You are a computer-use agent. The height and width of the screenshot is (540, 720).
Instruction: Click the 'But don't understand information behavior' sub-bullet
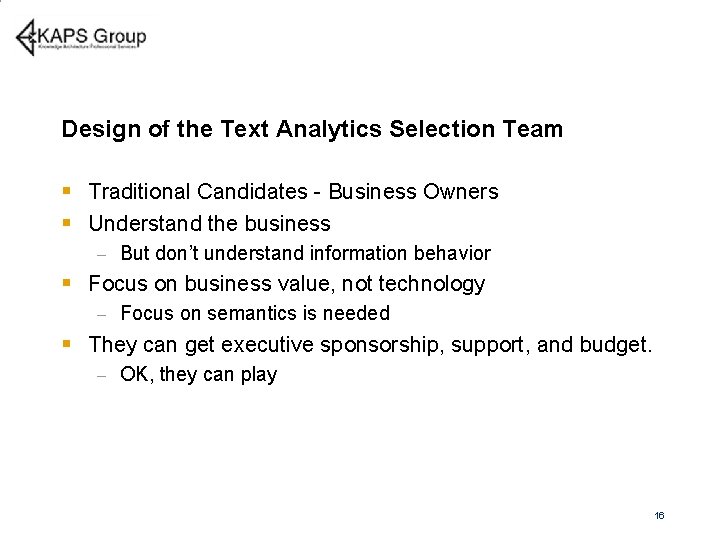pos(305,253)
